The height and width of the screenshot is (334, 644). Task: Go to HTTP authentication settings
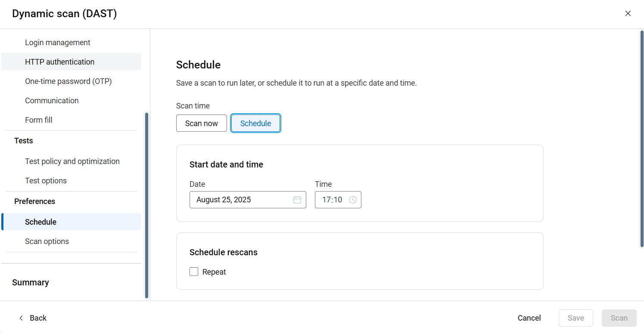59,62
